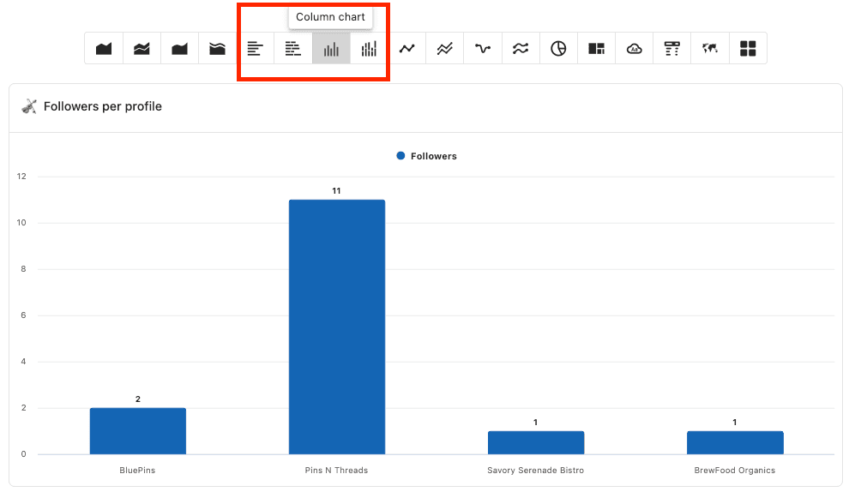This screenshot has height=504, width=855.
Task: Click the highlighted Column chart icon
Action: [331, 49]
